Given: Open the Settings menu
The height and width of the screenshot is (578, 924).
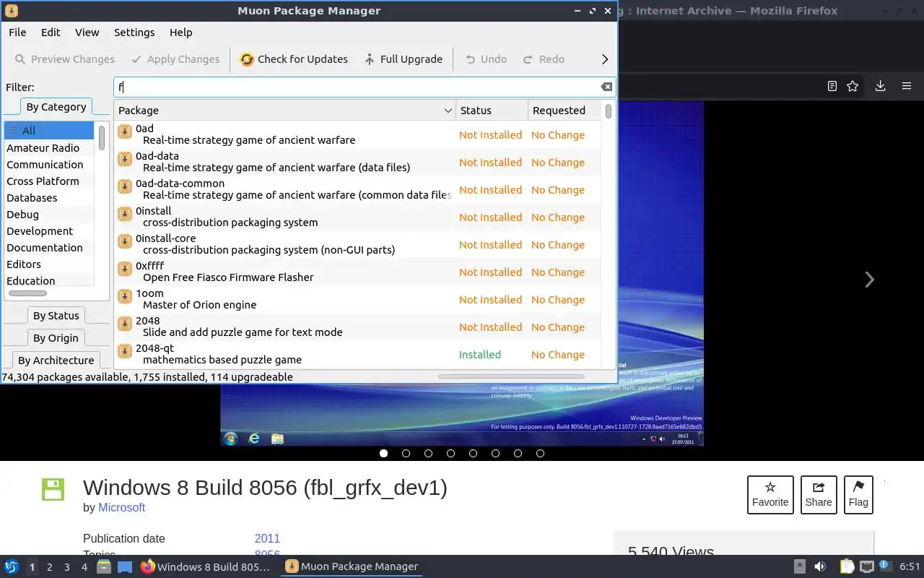Looking at the screenshot, I should pyautogui.click(x=134, y=33).
